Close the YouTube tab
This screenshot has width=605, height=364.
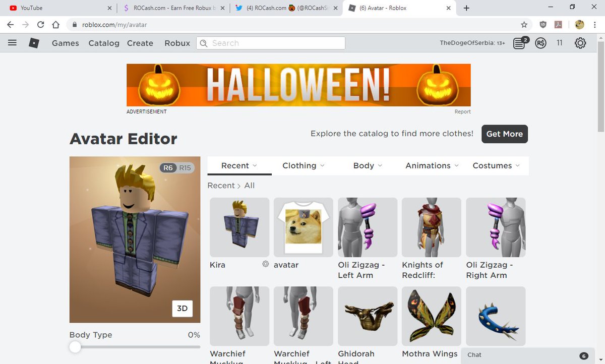(110, 8)
